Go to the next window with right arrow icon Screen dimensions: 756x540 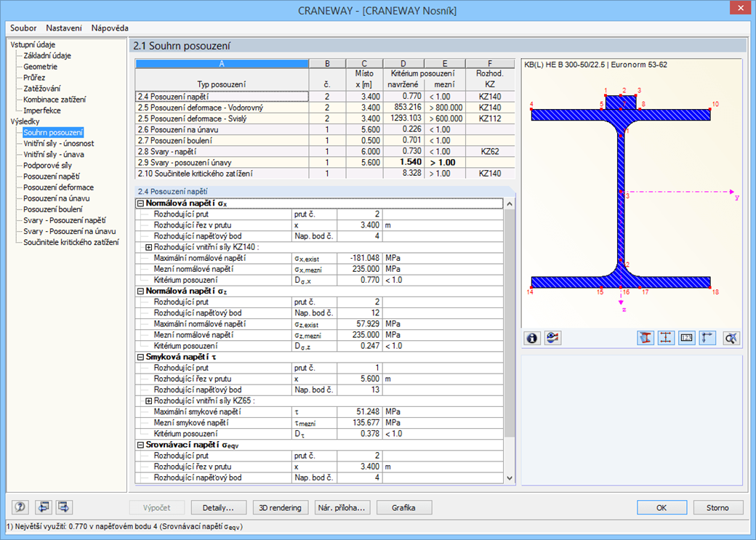[64, 507]
